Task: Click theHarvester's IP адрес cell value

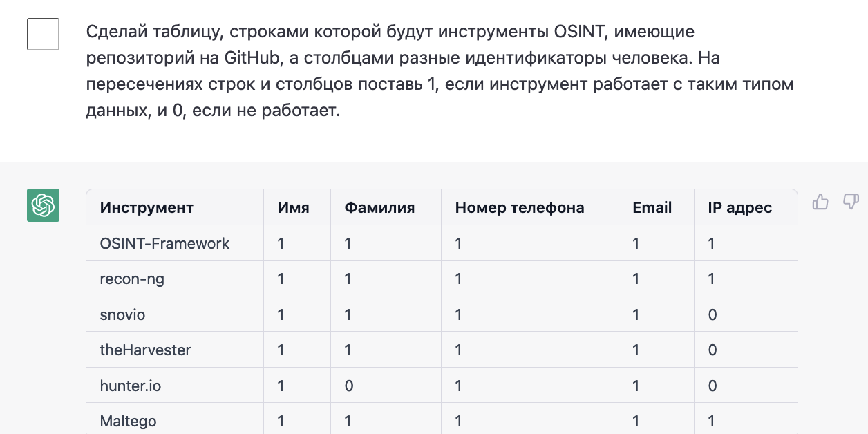Action: coord(713,350)
